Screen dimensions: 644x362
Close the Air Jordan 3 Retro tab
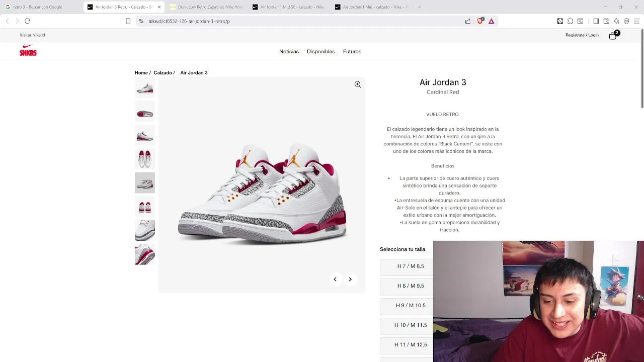click(x=159, y=7)
